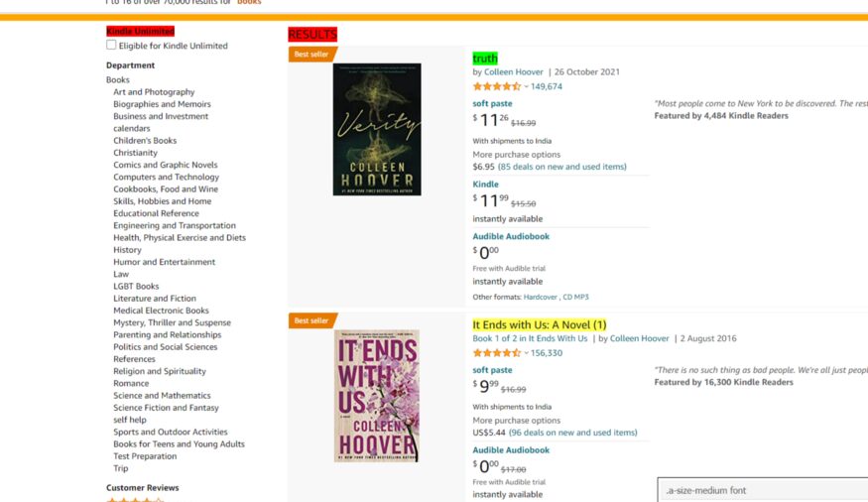868x502 pixels.
Task: Open the Audible Audiobook link for Verity
Action: (x=511, y=236)
